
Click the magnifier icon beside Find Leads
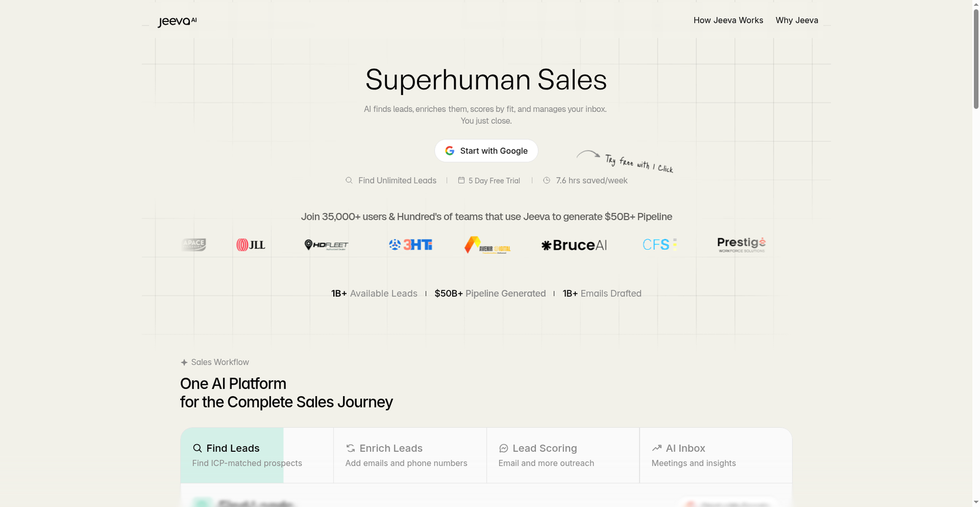click(197, 448)
